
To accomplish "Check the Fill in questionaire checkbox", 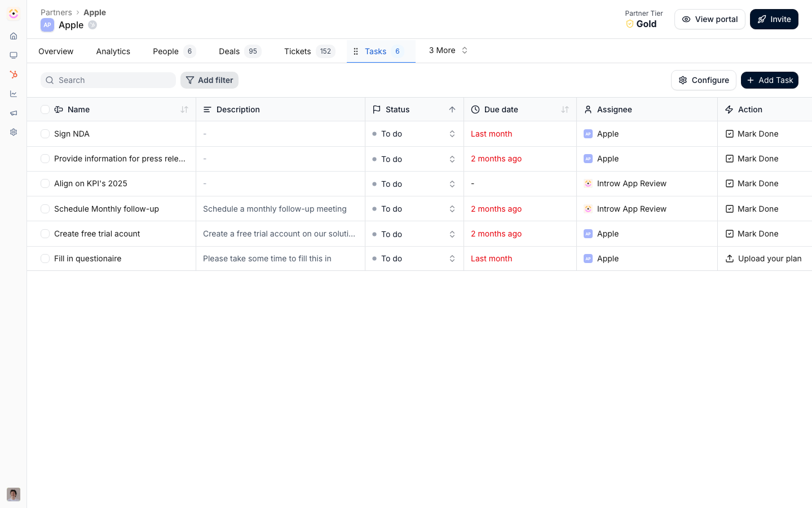I will click(45, 259).
